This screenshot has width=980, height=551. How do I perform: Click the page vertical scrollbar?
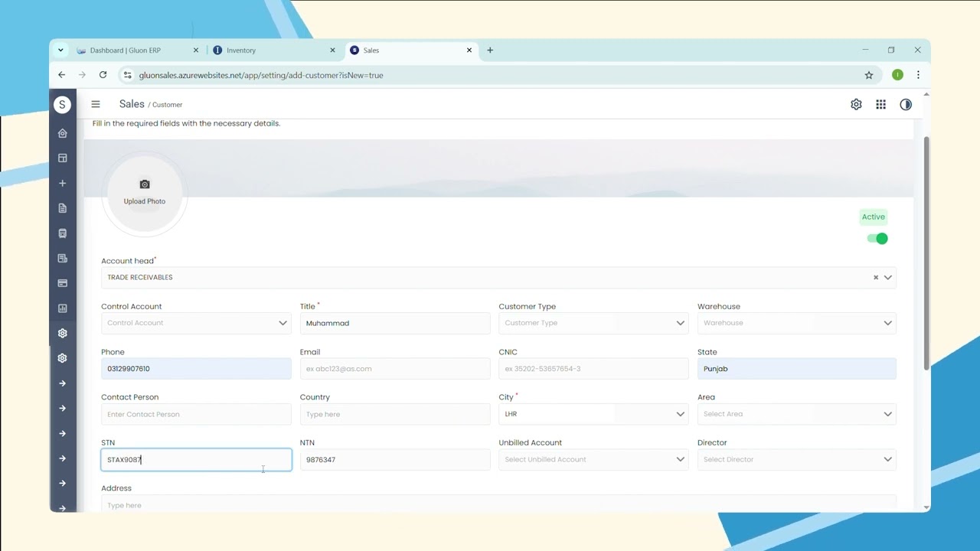point(926,253)
